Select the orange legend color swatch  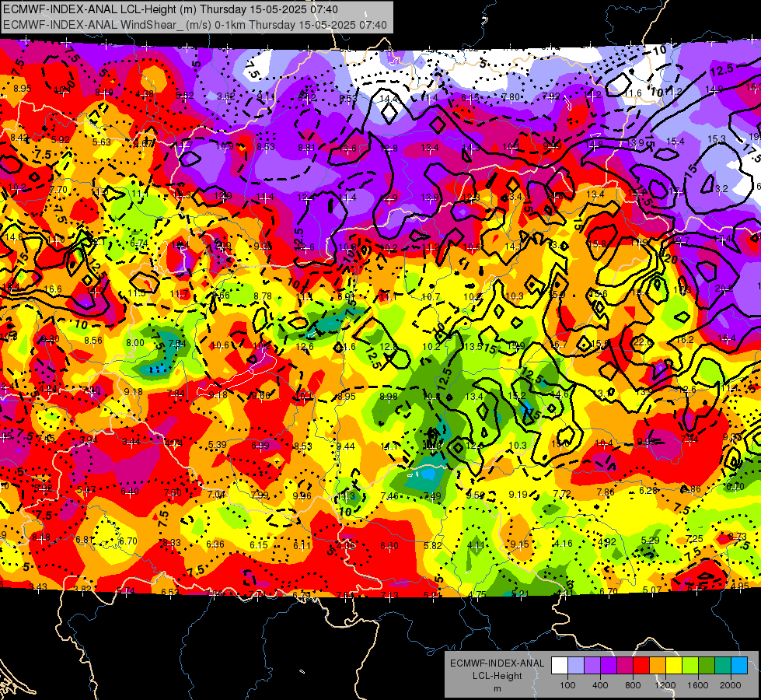[x=658, y=665]
